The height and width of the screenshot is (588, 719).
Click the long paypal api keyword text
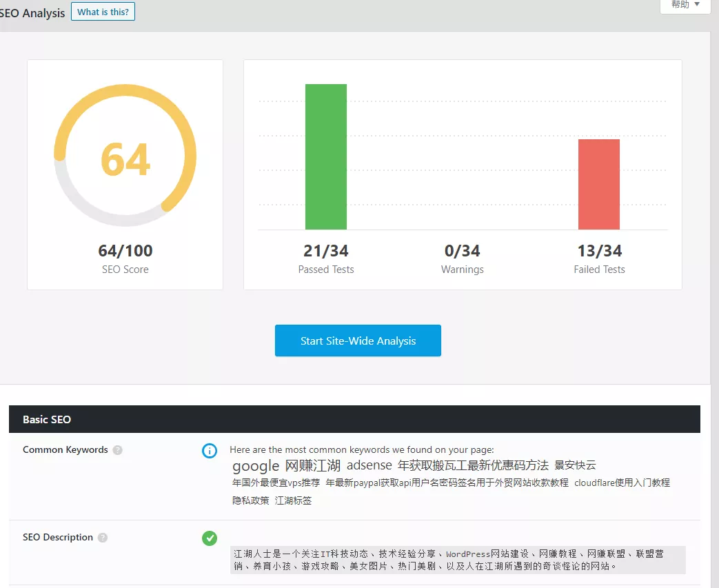coord(447,483)
